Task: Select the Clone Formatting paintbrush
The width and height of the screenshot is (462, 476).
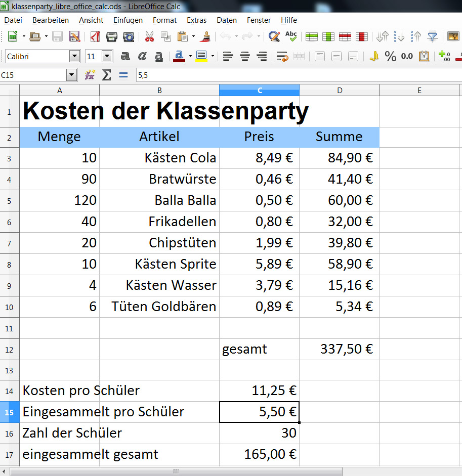Action: [205, 36]
